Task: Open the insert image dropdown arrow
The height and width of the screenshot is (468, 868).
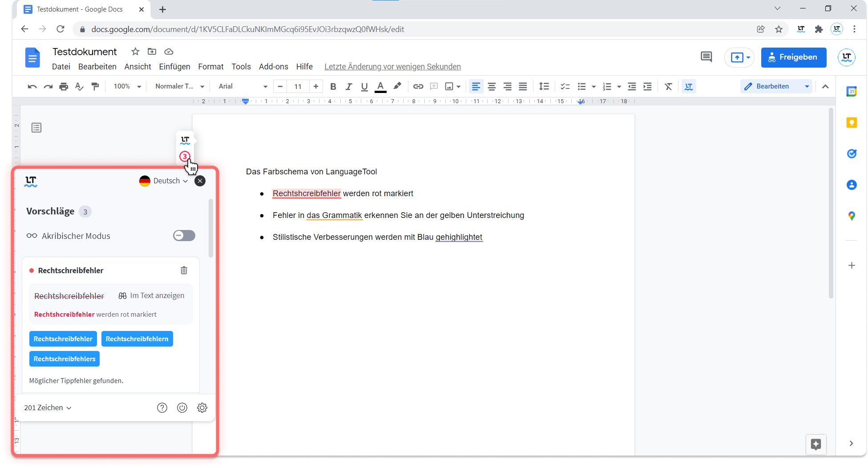Action: pos(459,86)
